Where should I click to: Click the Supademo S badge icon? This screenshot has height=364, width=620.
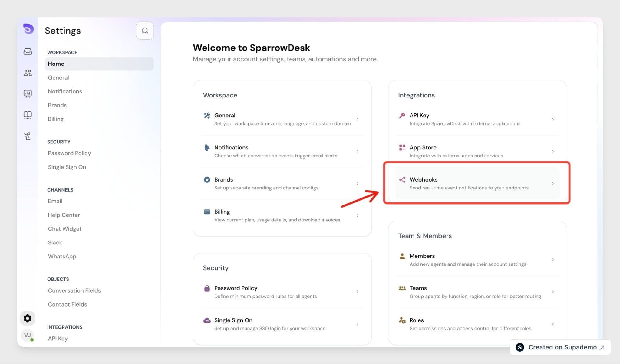pos(520,347)
